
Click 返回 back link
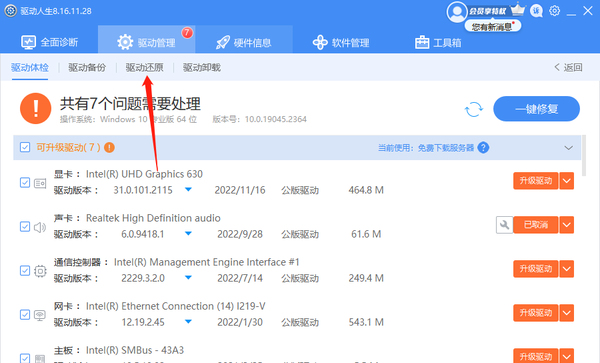[x=569, y=68]
